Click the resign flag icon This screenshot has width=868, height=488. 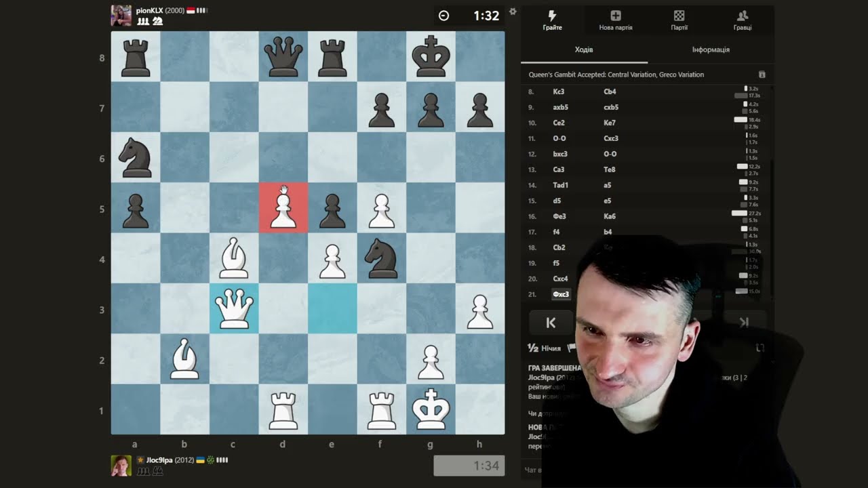point(571,348)
